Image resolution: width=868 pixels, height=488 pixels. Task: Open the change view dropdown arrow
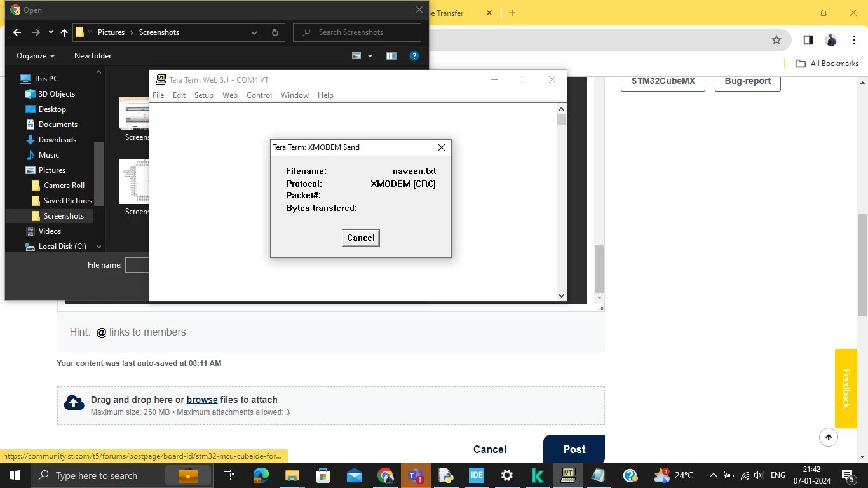pyautogui.click(x=370, y=56)
